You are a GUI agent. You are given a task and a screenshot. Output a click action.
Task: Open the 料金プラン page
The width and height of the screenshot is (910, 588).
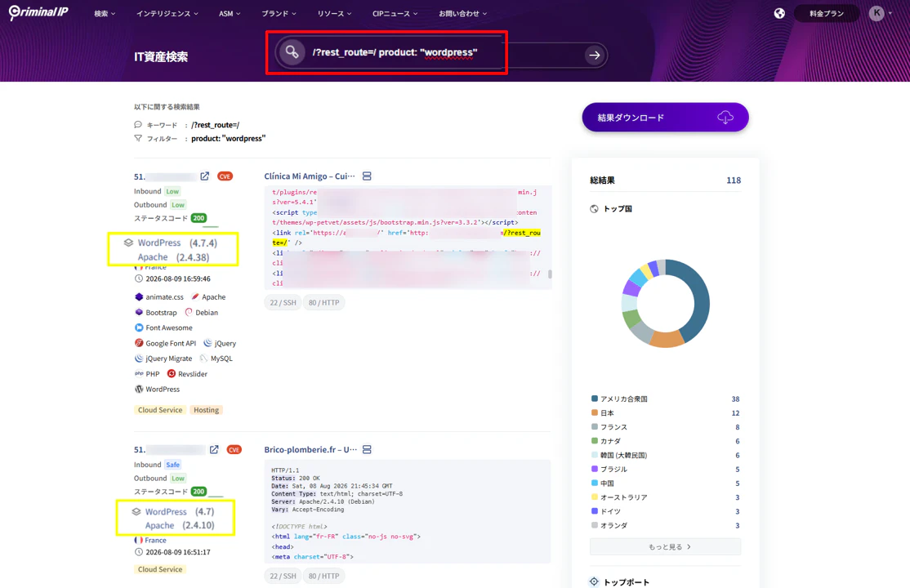(827, 13)
